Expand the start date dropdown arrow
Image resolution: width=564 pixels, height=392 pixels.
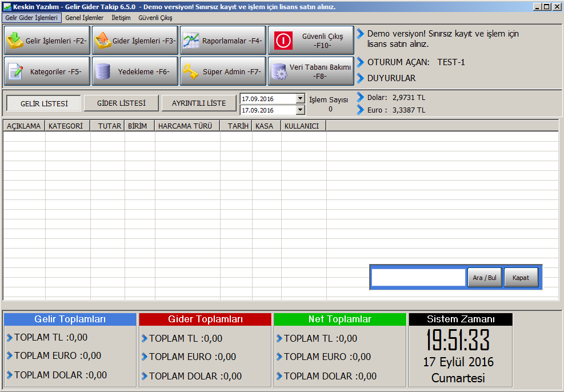301,98
